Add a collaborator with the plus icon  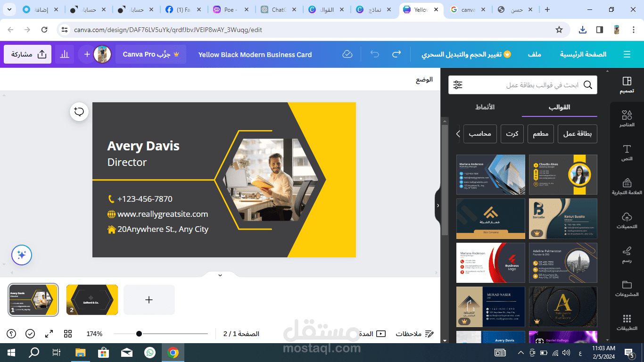[x=87, y=54]
